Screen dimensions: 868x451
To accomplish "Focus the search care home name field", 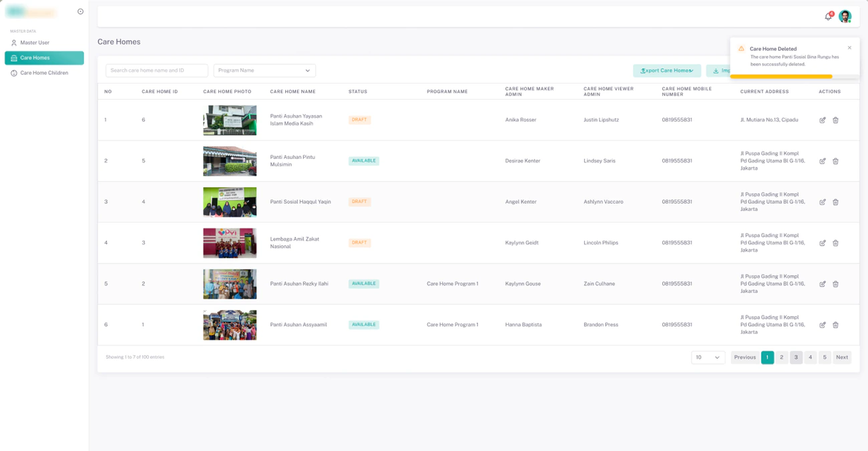I will (157, 70).
